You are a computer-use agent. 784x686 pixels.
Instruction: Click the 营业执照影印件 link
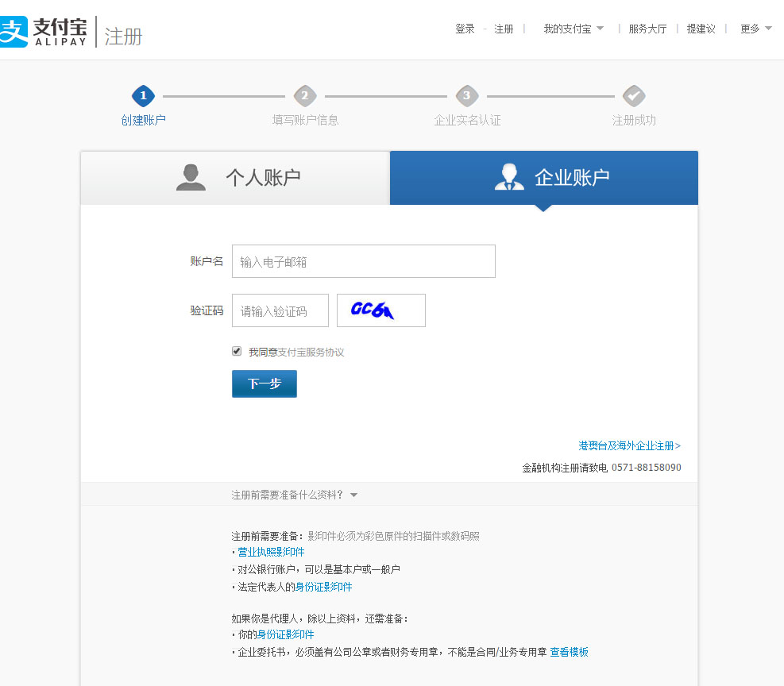[x=271, y=552]
